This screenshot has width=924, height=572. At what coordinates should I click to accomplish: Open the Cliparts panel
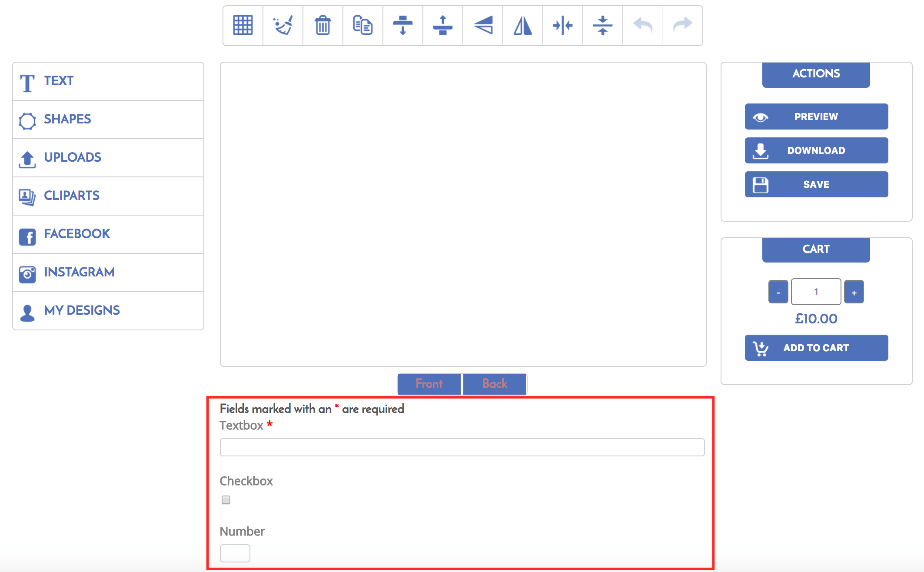click(108, 196)
